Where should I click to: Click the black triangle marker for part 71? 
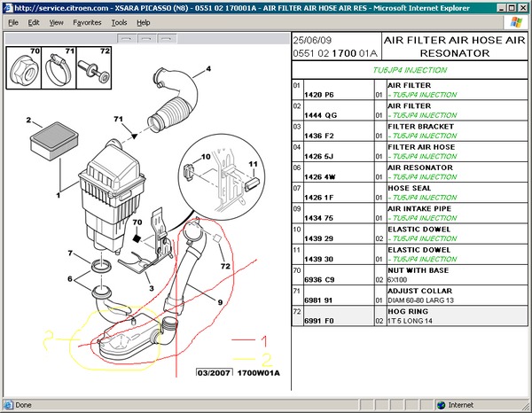(x=135, y=136)
